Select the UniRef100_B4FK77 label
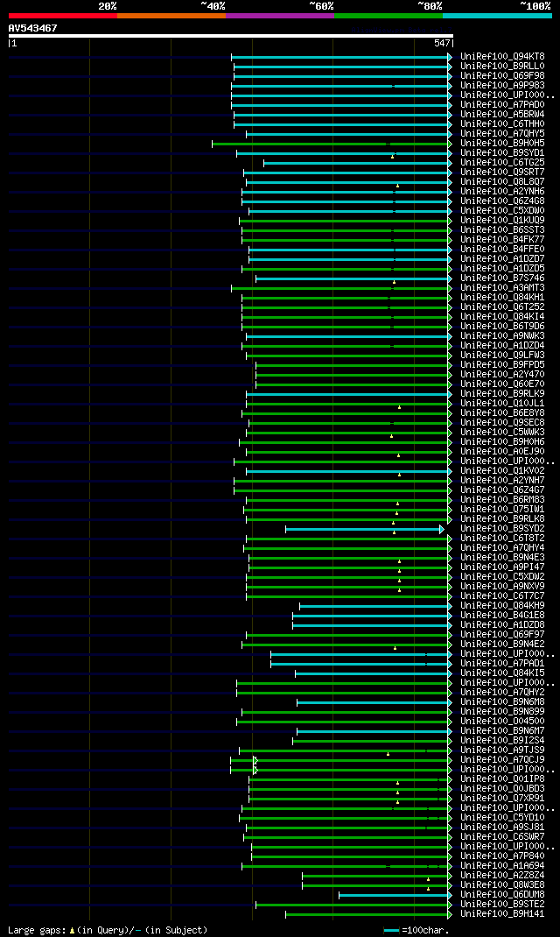 (502, 240)
